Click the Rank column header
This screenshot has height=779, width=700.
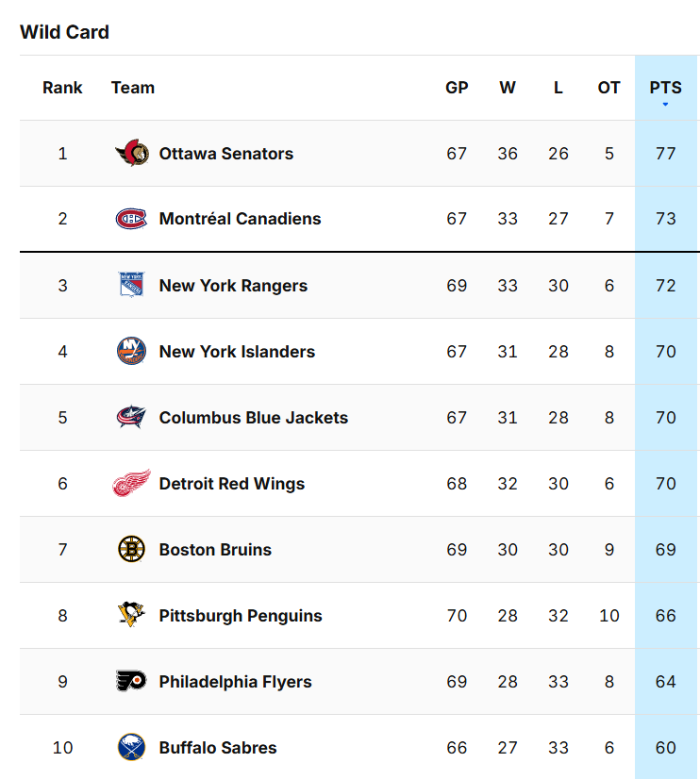(x=62, y=88)
